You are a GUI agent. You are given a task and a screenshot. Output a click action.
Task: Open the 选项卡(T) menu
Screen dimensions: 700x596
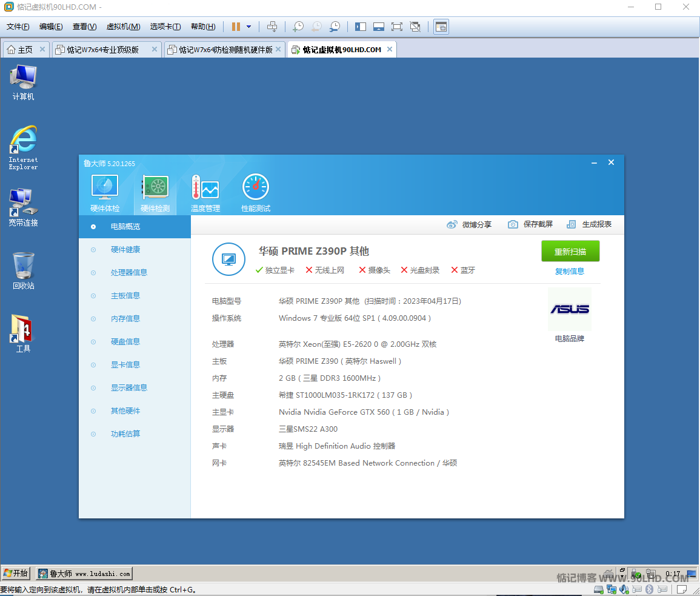coord(165,27)
